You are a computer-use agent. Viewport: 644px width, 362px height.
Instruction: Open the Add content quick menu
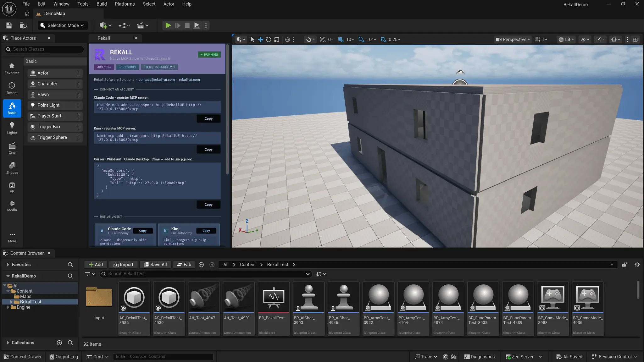[106, 25]
